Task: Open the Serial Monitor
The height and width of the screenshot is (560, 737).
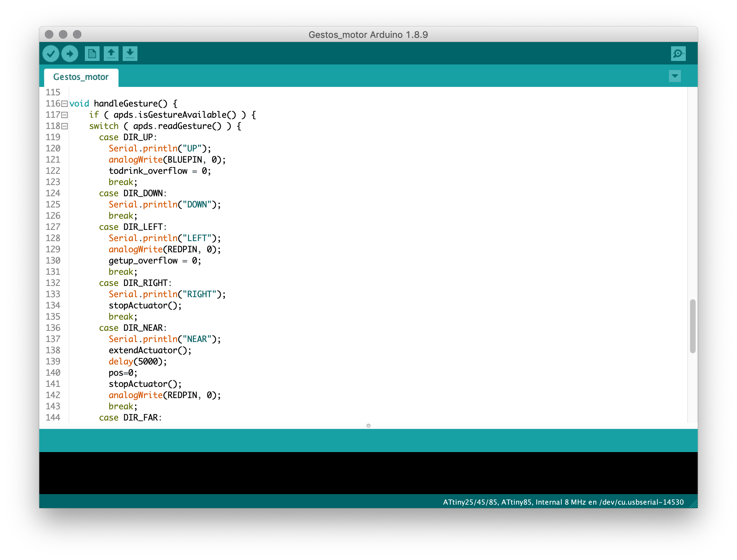Action: pyautogui.click(x=678, y=54)
